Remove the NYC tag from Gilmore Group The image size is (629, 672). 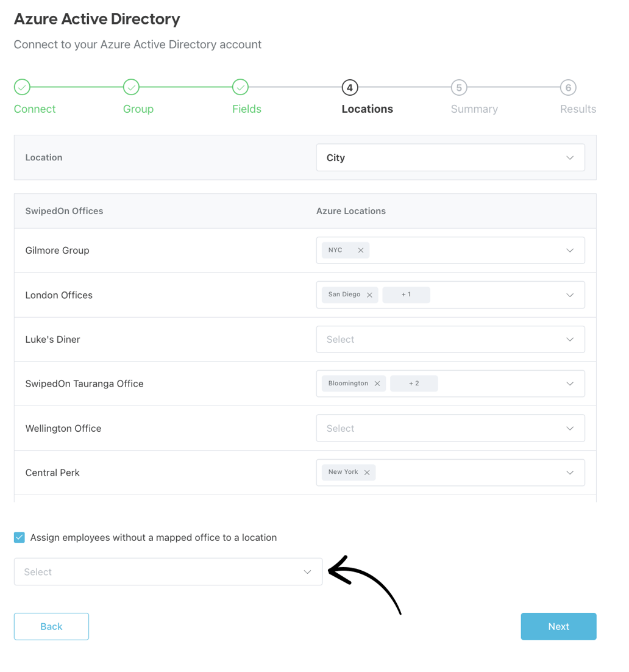click(361, 250)
